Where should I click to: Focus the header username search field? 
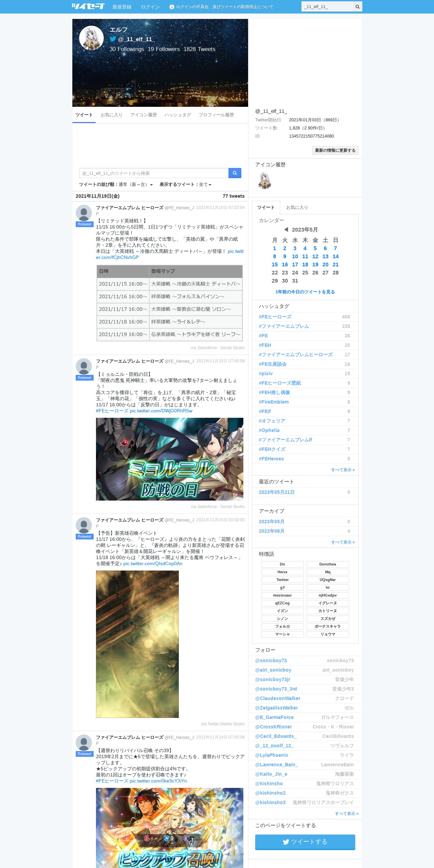pos(327,7)
